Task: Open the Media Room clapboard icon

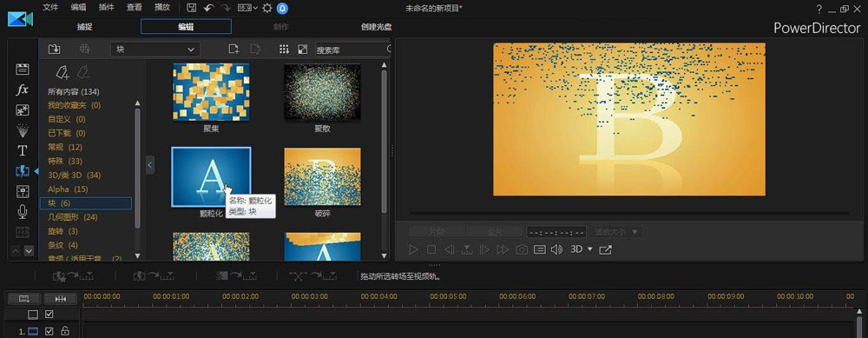Action: tap(23, 70)
